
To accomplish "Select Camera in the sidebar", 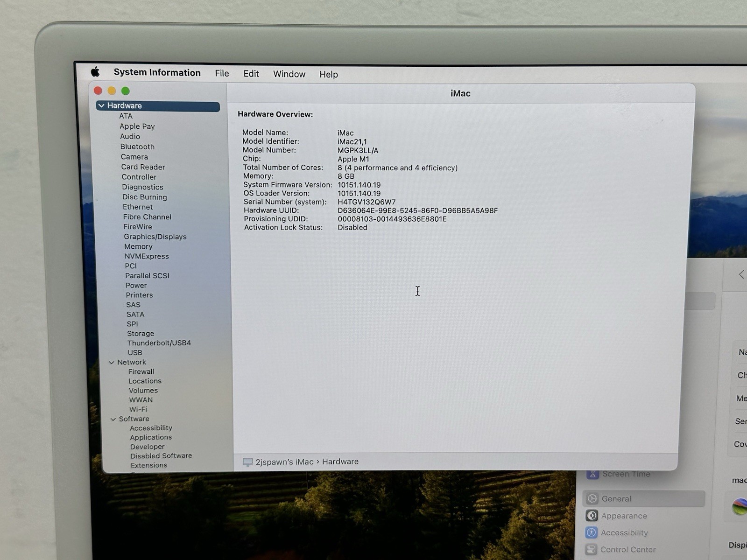I will coord(134,157).
